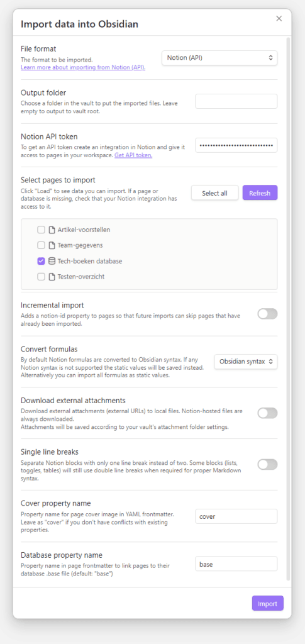Open Learn more about importing from Notion link
The image size is (305, 644).
click(83, 67)
